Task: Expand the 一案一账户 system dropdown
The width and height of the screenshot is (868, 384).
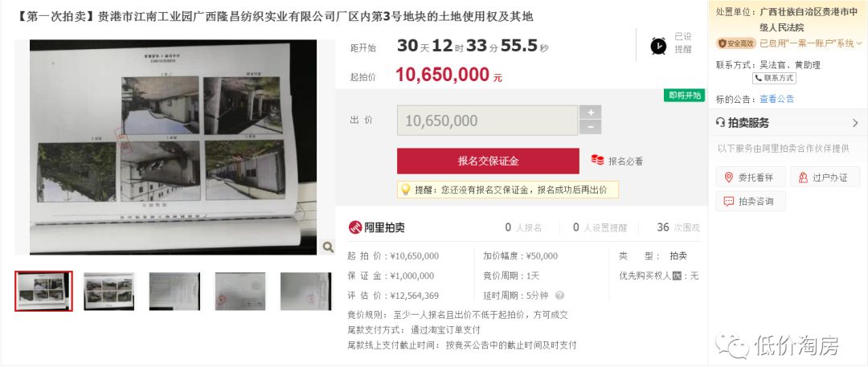Action: [858, 43]
